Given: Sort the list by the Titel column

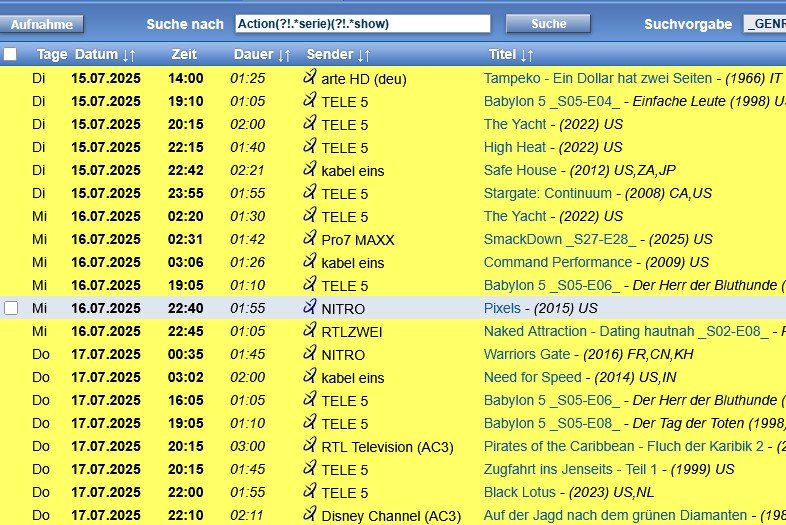Looking at the screenshot, I should coord(527,55).
